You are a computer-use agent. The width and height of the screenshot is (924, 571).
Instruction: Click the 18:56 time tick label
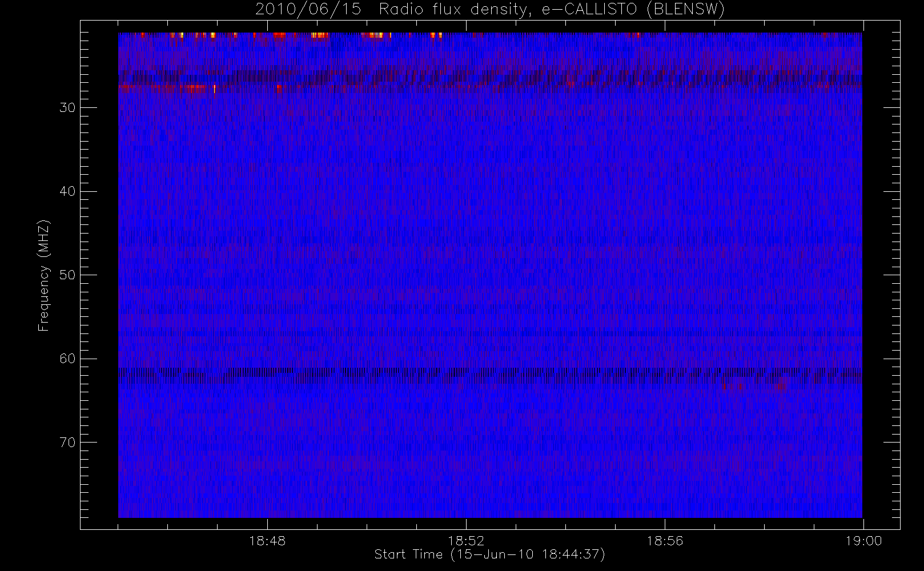pos(665,541)
